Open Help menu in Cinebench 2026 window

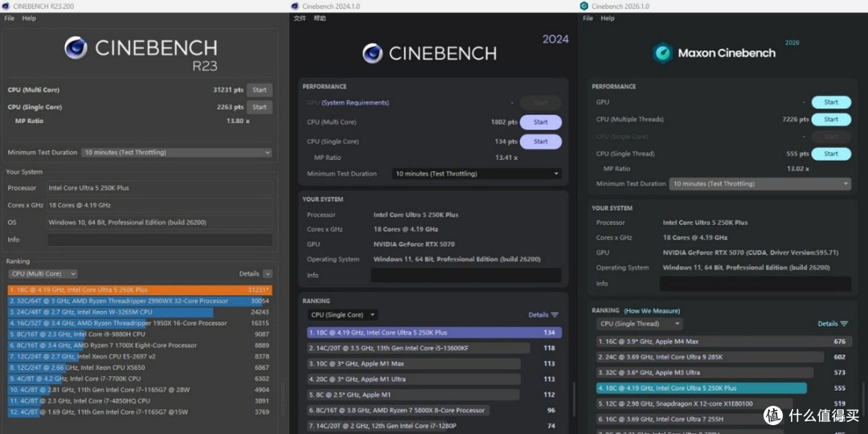click(608, 18)
